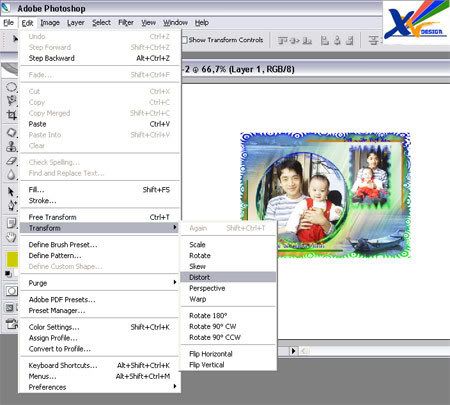Select the Hand tool
This screenshot has width=450, height=405.
pyautogui.click(x=11, y=237)
